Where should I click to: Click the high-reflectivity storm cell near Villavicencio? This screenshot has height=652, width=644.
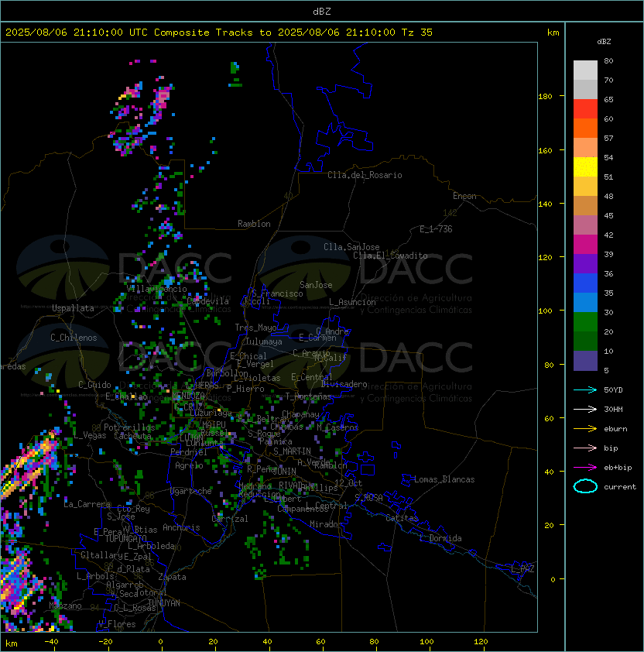169,281
